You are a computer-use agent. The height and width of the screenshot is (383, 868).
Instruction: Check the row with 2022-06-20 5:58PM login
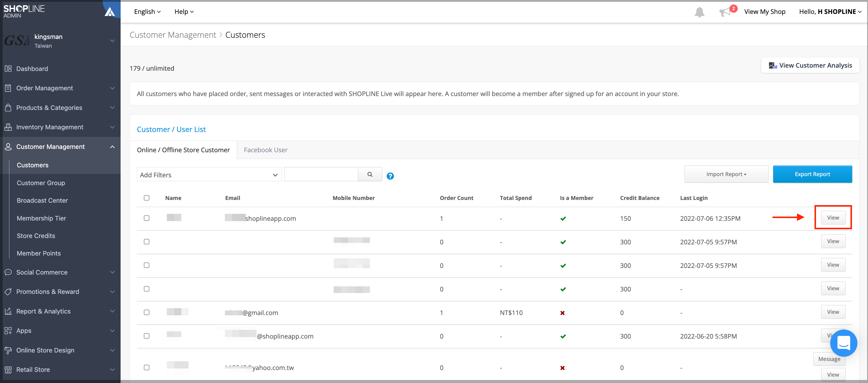point(147,336)
